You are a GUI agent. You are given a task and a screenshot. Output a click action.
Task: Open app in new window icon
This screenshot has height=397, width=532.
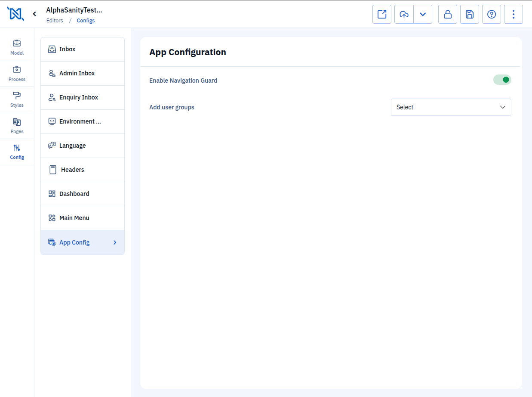tap(382, 14)
